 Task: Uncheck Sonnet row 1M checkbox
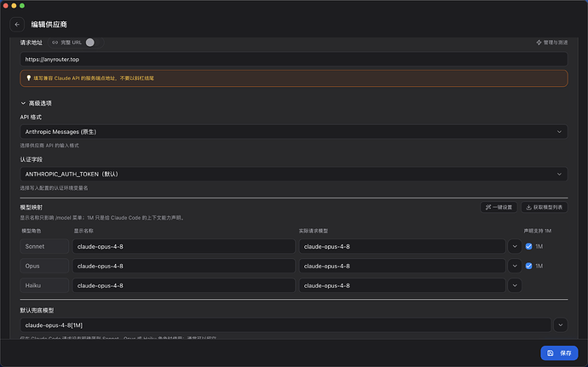pyautogui.click(x=528, y=246)
